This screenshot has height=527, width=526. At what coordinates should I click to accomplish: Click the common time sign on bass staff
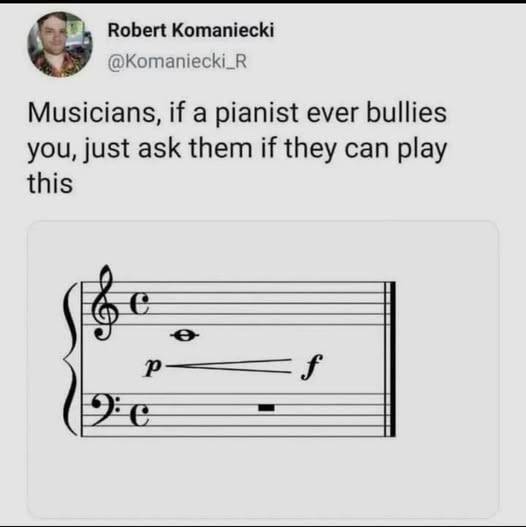(140, 414)
